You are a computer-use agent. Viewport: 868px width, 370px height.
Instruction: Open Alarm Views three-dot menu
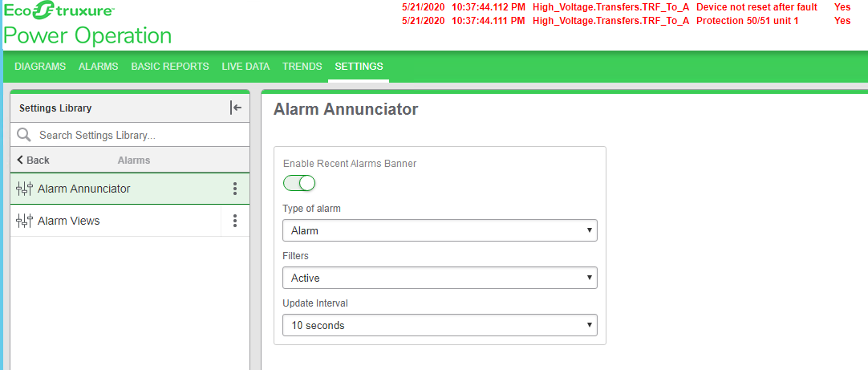pyautogui.click(x=235, y=221)
